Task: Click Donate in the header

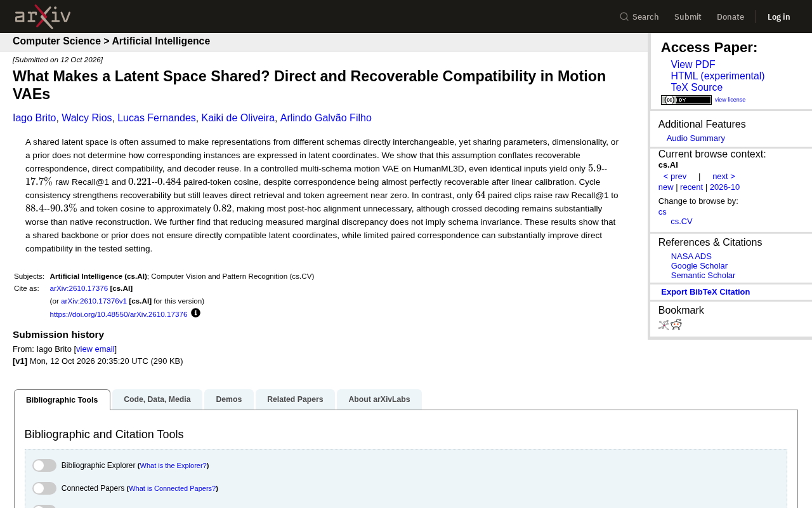Action: click(730, 17)
